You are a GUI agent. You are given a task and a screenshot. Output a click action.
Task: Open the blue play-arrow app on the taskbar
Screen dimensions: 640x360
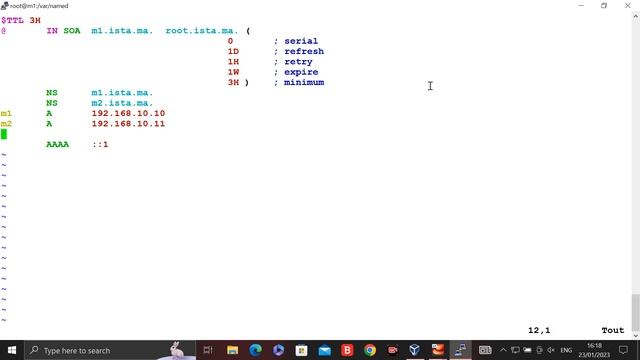[278, 350]
